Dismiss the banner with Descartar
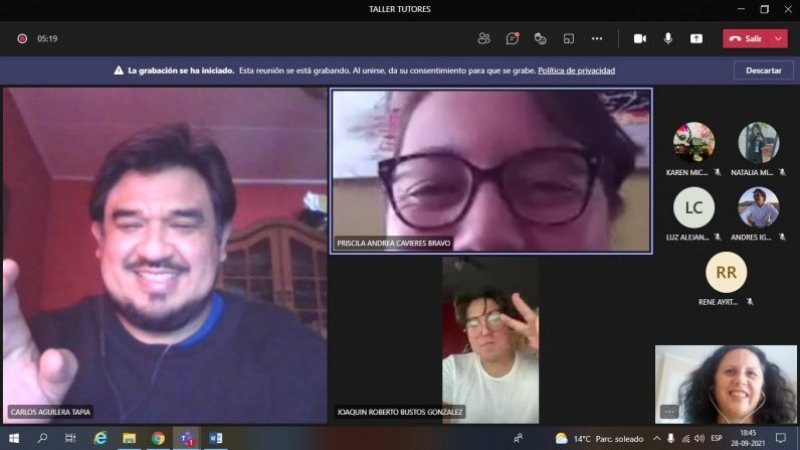The image size is (800, 450). point(763,70)
